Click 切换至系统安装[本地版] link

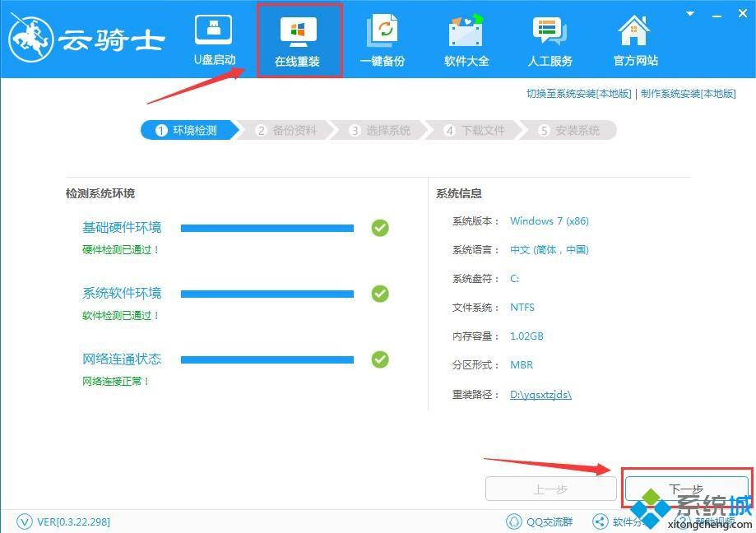click(x=578, y=94)
